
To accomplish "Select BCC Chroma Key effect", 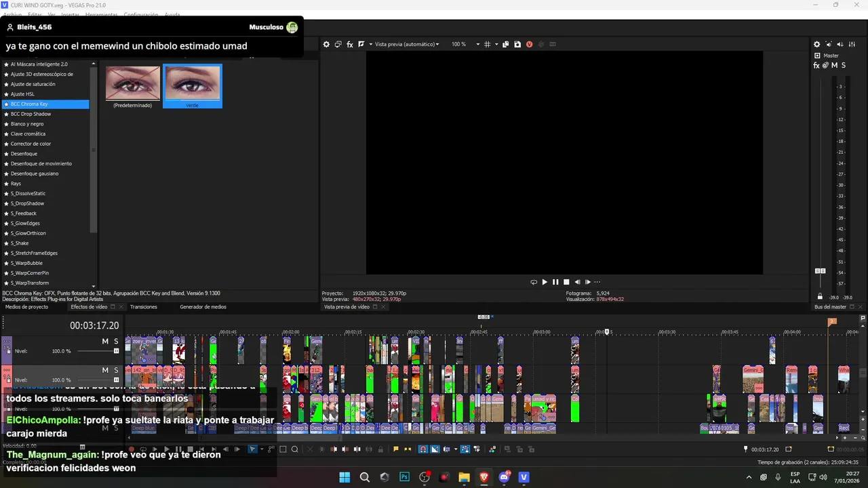I will tap(45, 104).
